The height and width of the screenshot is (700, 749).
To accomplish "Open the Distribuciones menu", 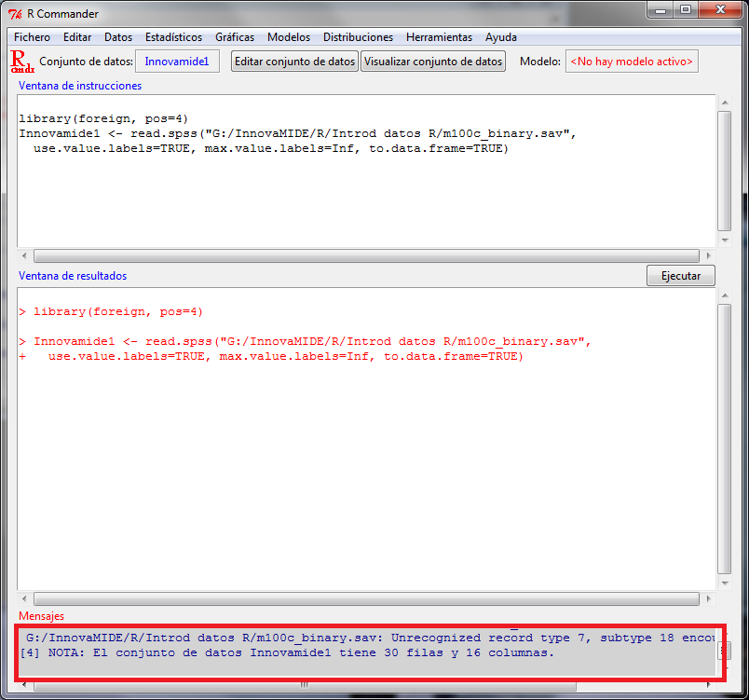I will pos(358,37).
